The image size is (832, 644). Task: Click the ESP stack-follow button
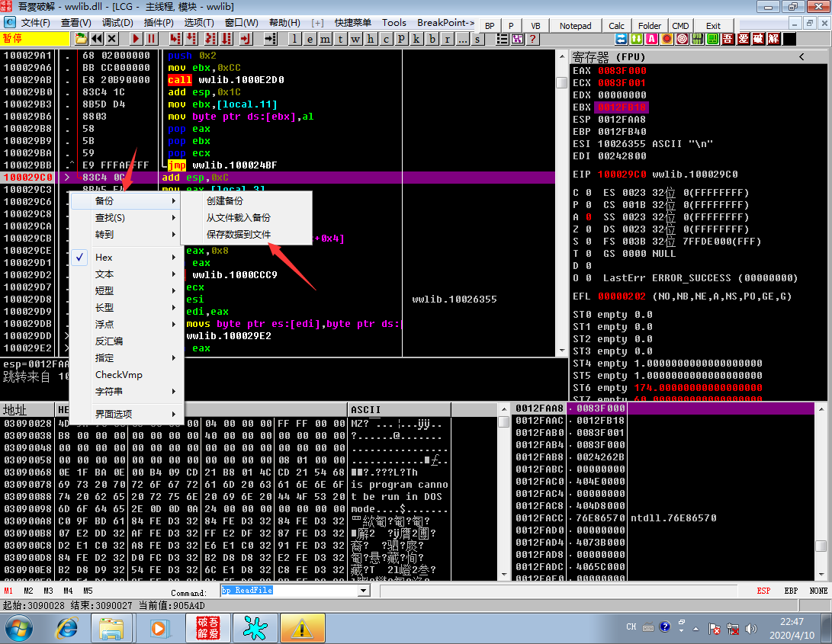(x=763, y=591)
